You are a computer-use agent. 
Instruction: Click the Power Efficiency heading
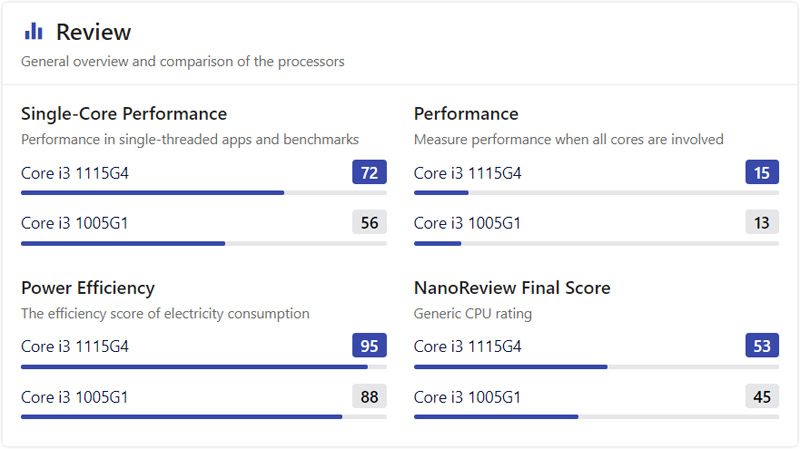click(88, 288)
